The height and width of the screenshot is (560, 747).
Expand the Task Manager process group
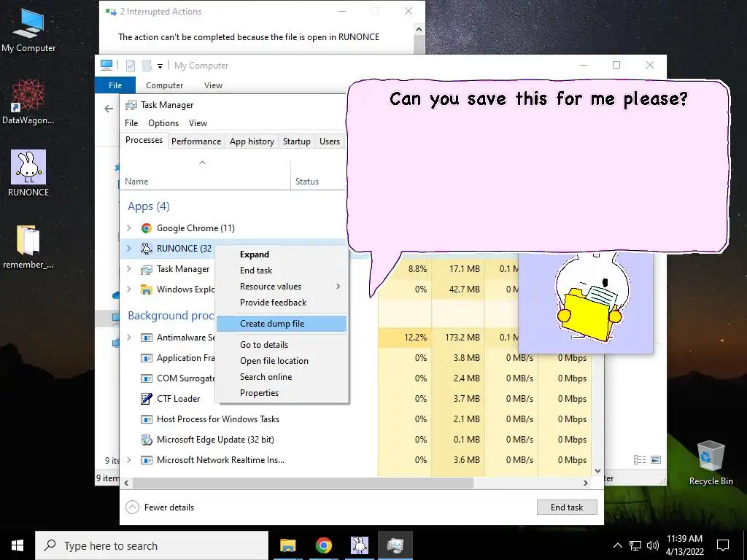[x=128, y=269]
